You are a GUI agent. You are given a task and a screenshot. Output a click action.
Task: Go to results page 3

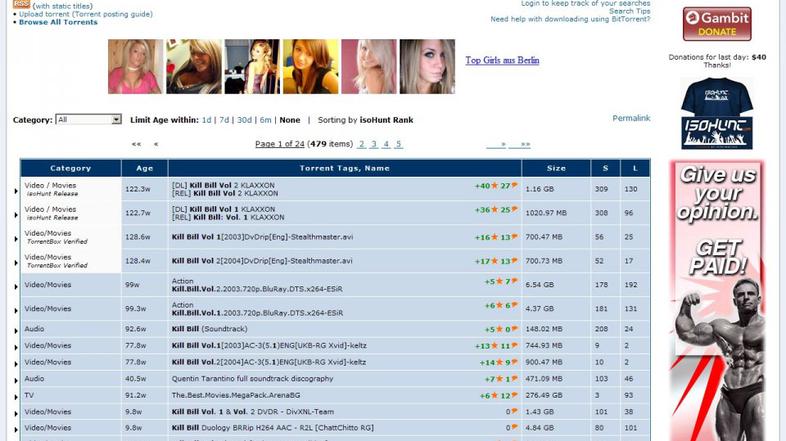pos(374,144)
